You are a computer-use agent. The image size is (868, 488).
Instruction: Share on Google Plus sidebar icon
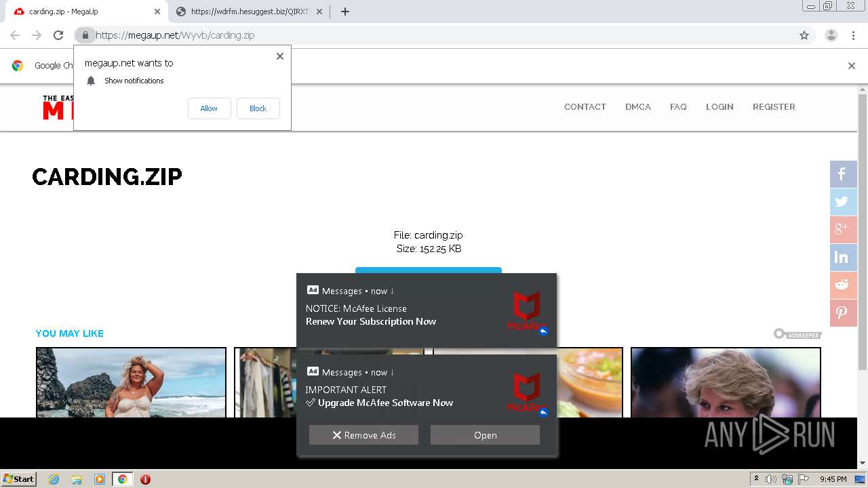844,230
